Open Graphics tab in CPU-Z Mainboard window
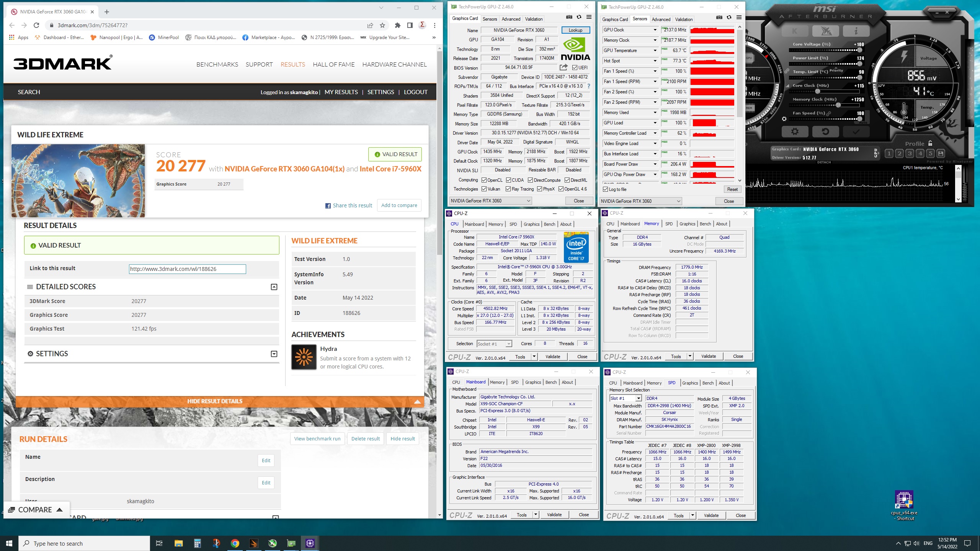980x551 pixels. click(533, 382)
